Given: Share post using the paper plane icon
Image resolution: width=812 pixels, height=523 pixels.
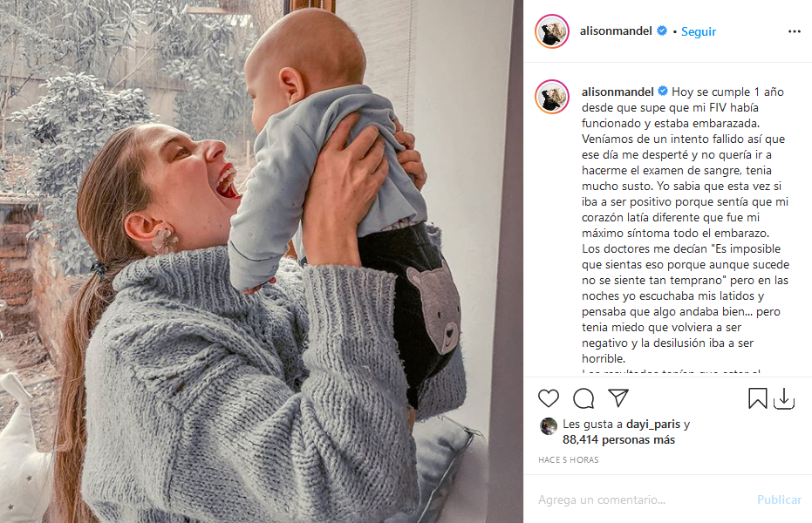Looking at the screenshot, I should (x=618, y=397).
